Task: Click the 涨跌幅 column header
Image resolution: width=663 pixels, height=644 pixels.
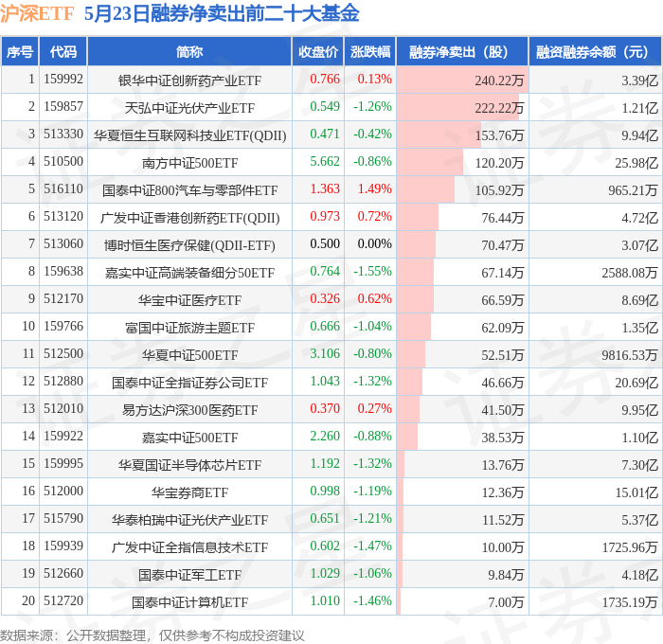Action: (x=370, y=51)
